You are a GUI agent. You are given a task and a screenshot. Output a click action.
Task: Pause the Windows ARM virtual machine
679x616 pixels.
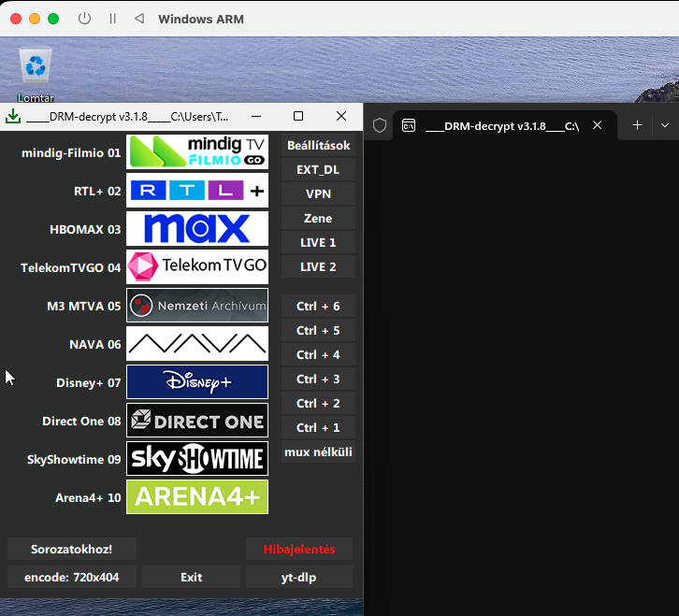(112, 19)
